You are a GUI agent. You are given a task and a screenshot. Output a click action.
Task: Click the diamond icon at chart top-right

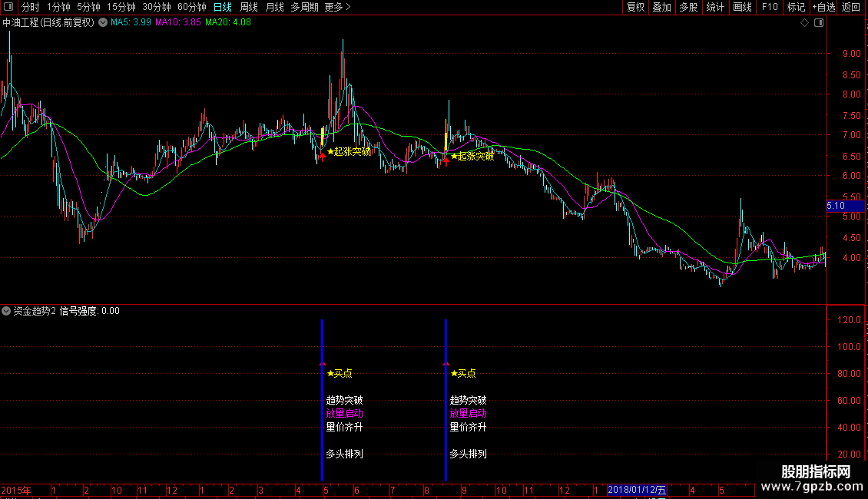click(x=805, y=23)
